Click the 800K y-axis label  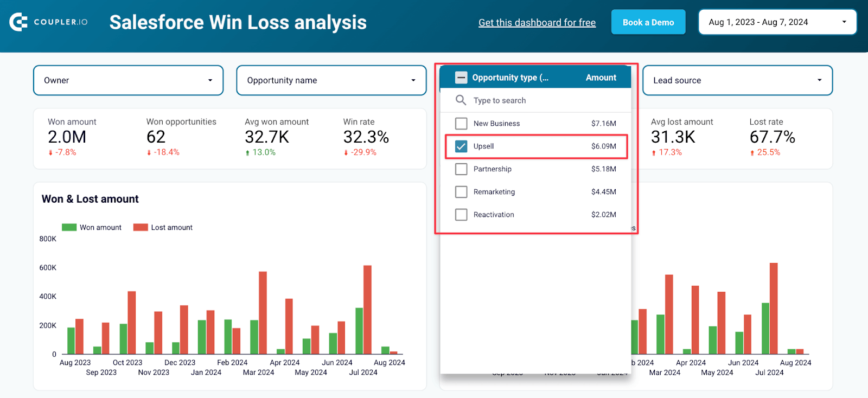click(x=48, y=239)
